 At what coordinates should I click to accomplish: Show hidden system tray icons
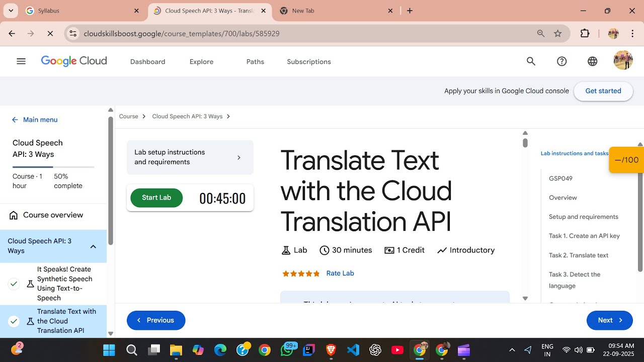point(512,350)
